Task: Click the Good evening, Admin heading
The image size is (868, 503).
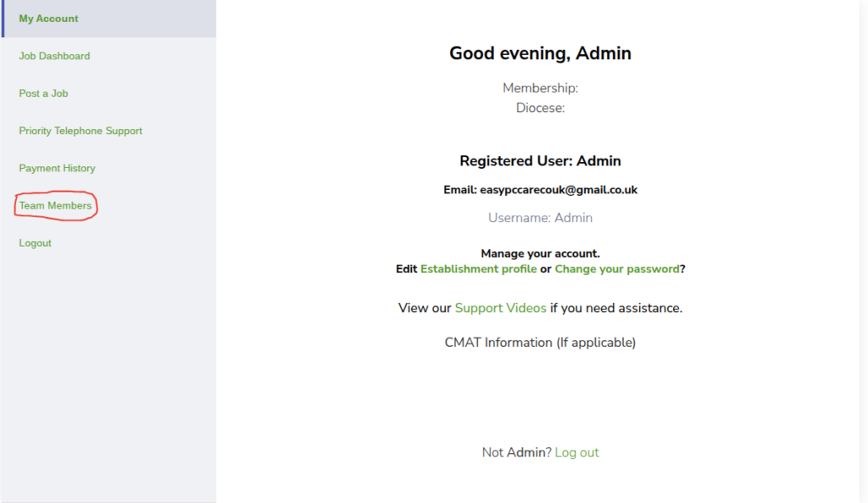Action: pyautogui.click(x=540, y=53)
